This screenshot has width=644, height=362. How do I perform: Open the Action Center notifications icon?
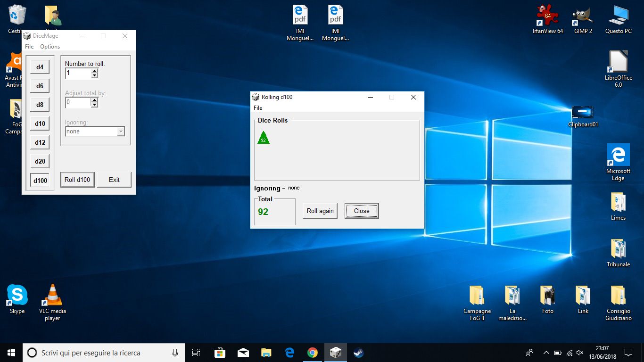coord(628,353)
